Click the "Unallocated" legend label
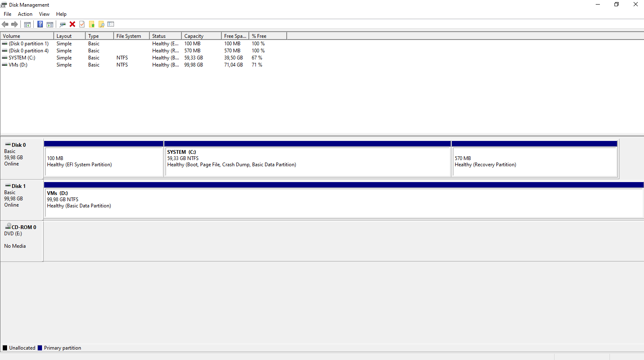Image resolution: width=644 pixels, height=360 pixels. click(22, 348)
